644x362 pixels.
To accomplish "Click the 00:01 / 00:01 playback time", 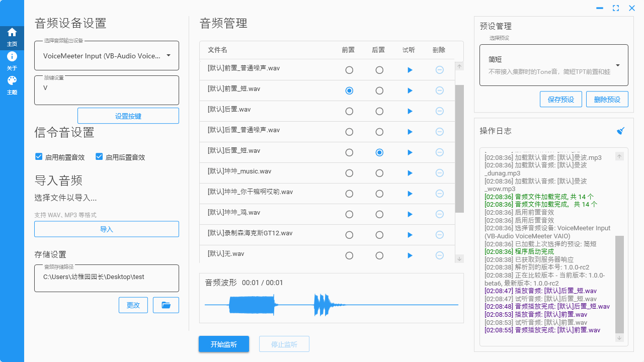I will [263, 283].
